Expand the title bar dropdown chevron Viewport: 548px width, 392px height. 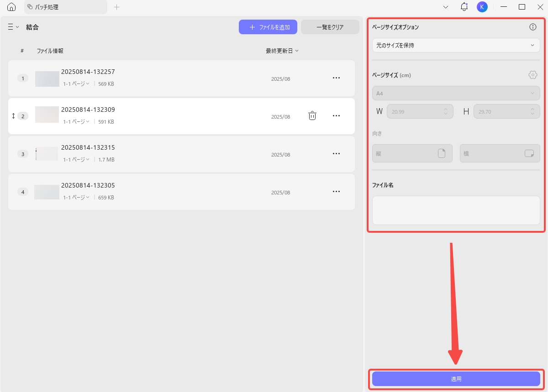pyautogui.click(x=446, y=7)
